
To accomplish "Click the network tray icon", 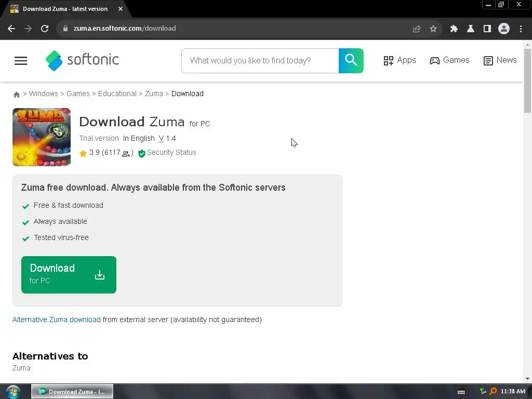I will tap(483, 391).
